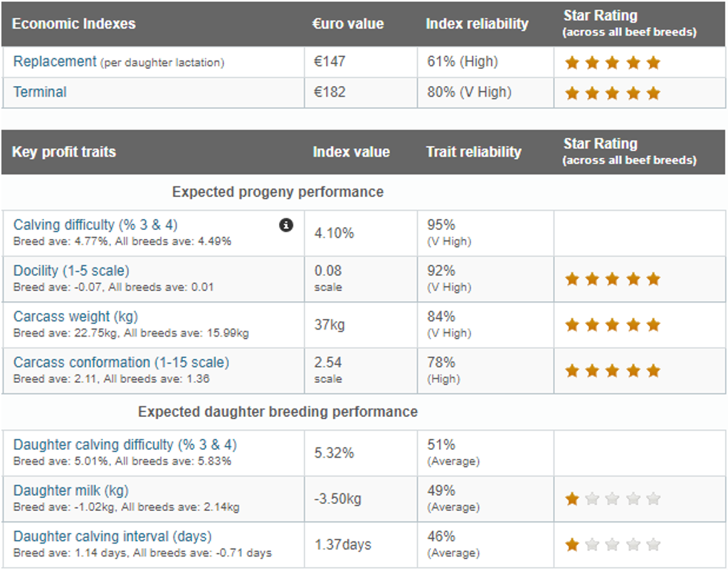
Task: Click the info icon beside Calving difficulty
Action: (x=286, y=225)
